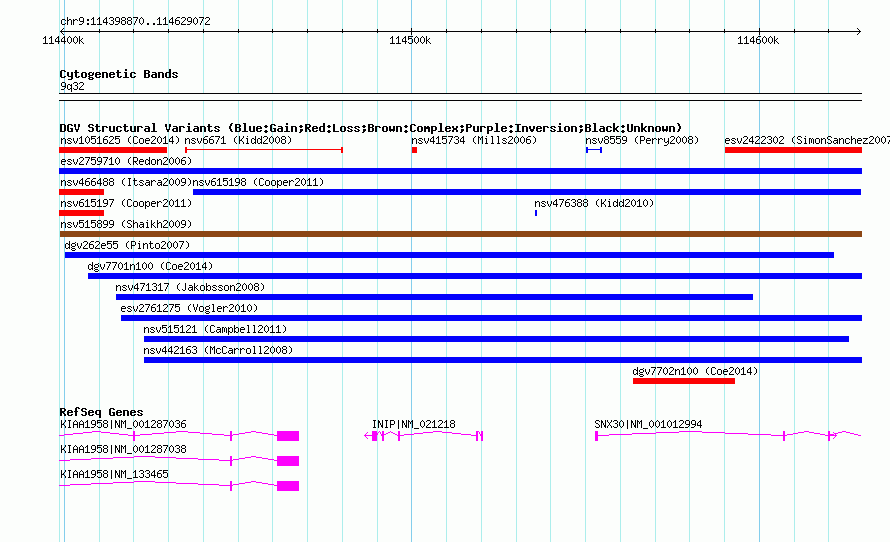Select the nsv515121 (Campbell2011) blue bar
Screen dimensions: 890x542
point(496,339)
